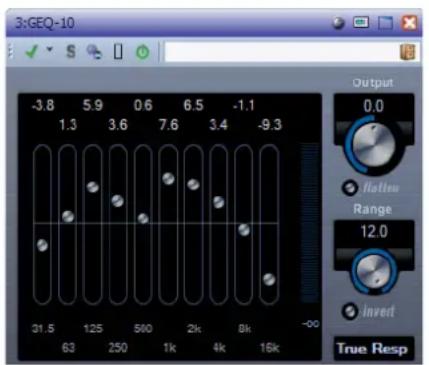Maximize the GEQ-10 window
Image resolution: width=429 pixels, height=365 pixels.
click(x=385, y=23)
